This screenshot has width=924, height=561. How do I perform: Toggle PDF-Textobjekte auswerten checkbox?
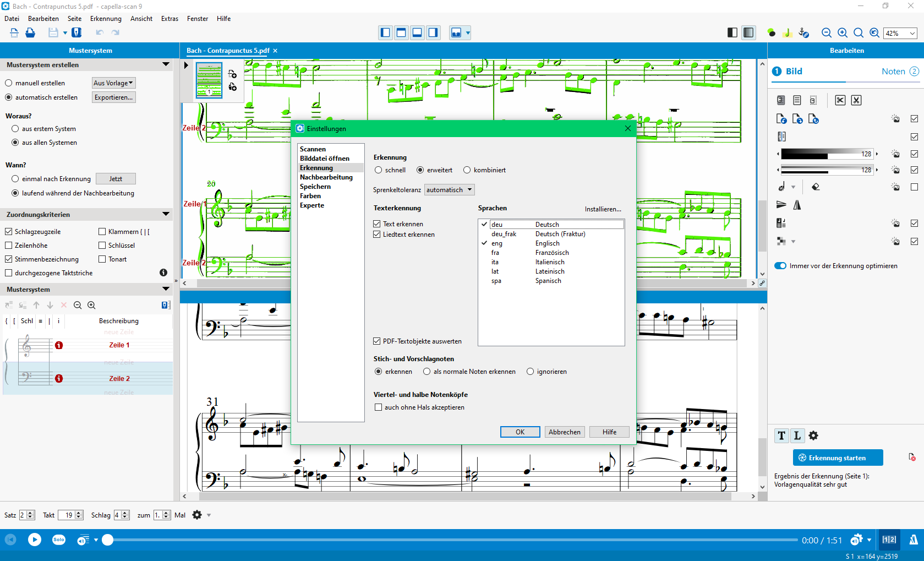pos(377,341)
